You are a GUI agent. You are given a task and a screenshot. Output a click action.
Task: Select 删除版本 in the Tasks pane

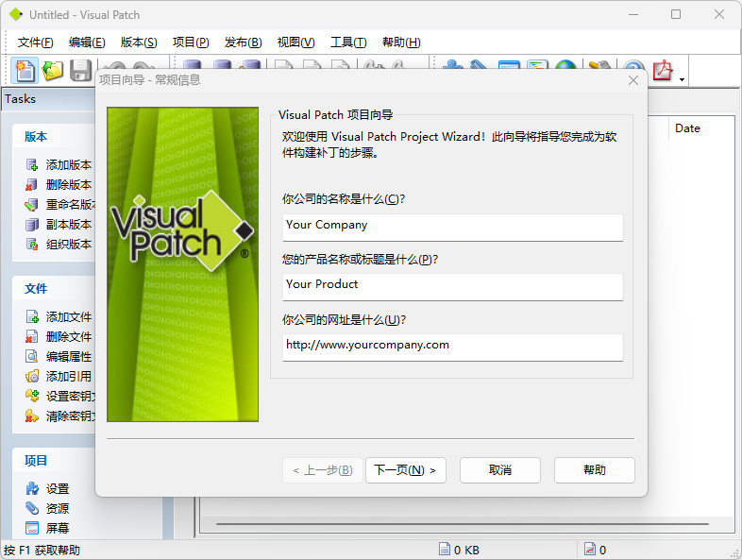pyautogui.click(x=59, y=184)
